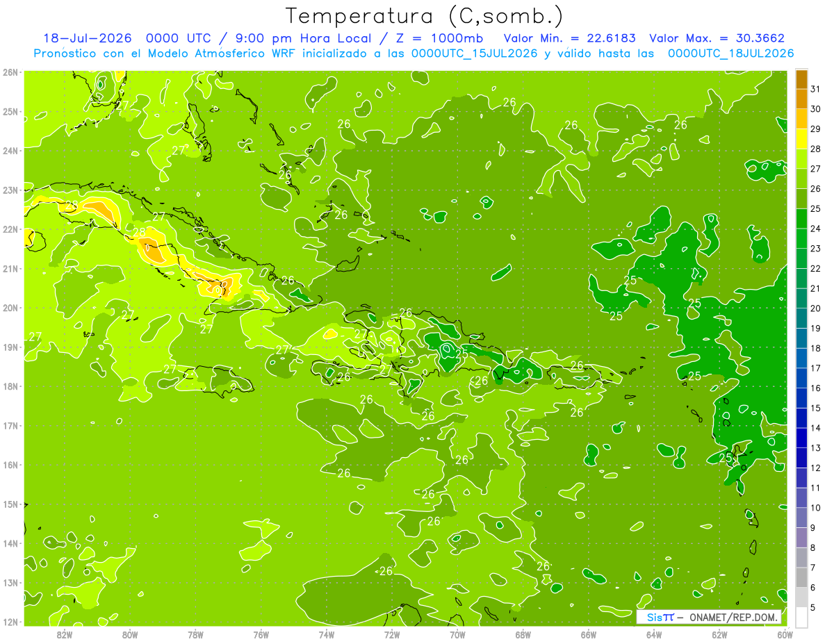834x644 pixels.
Task: Click the color scale label 31
Action: [816, 89]
